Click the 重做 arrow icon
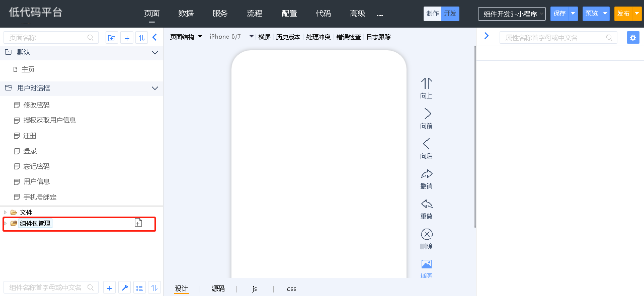This screenshot has height=296, width=644. pyautogui.click(x=427, y=204)
